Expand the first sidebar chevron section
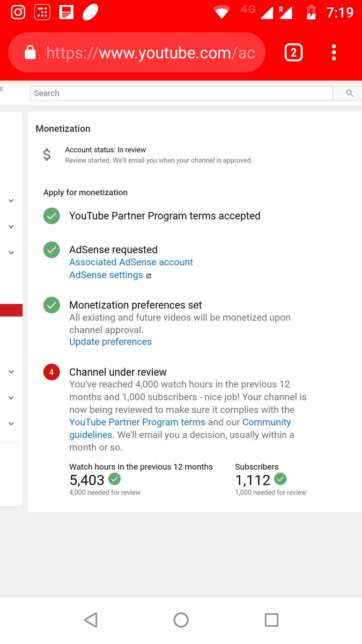The image size is (362, 644). [x=11, y=201]
